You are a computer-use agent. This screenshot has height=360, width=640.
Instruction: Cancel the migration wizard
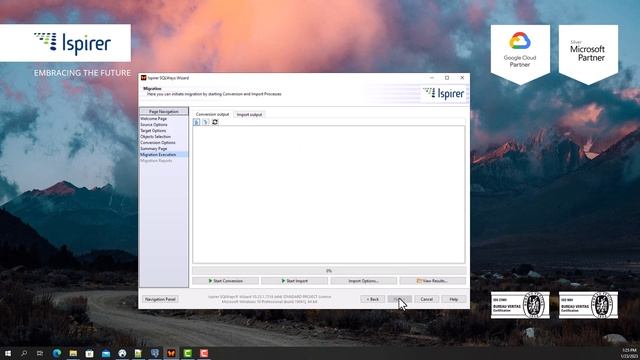tap(427, 299)
